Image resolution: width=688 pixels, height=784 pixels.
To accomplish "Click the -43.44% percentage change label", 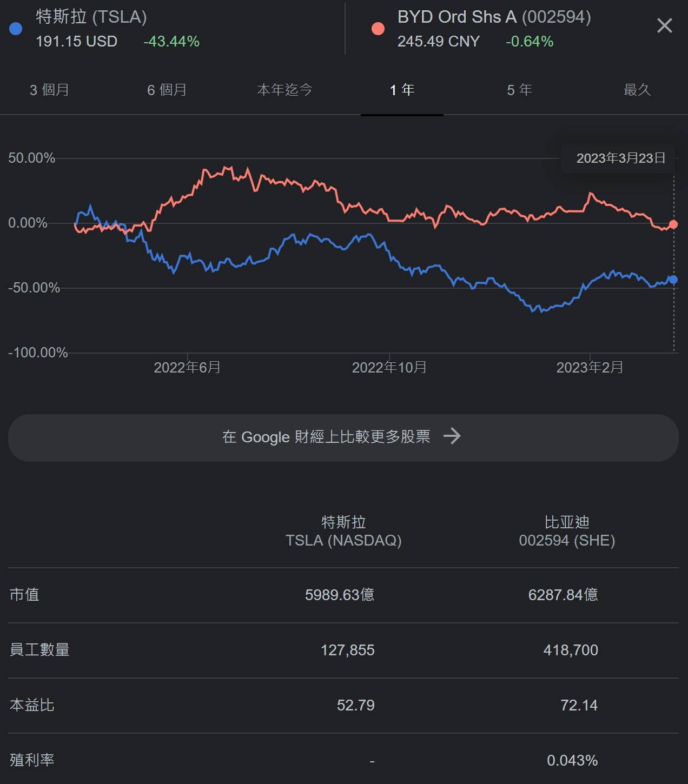I will [171, 41].
